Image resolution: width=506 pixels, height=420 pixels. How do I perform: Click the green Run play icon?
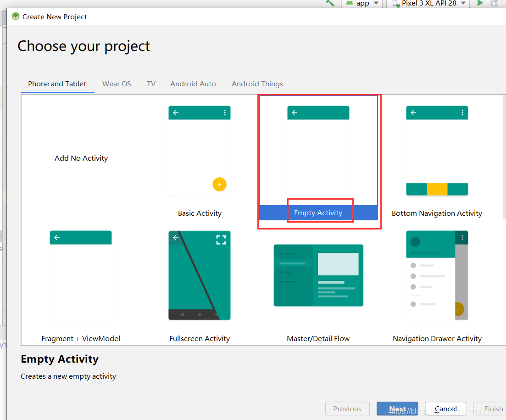[x=480, y=3]
